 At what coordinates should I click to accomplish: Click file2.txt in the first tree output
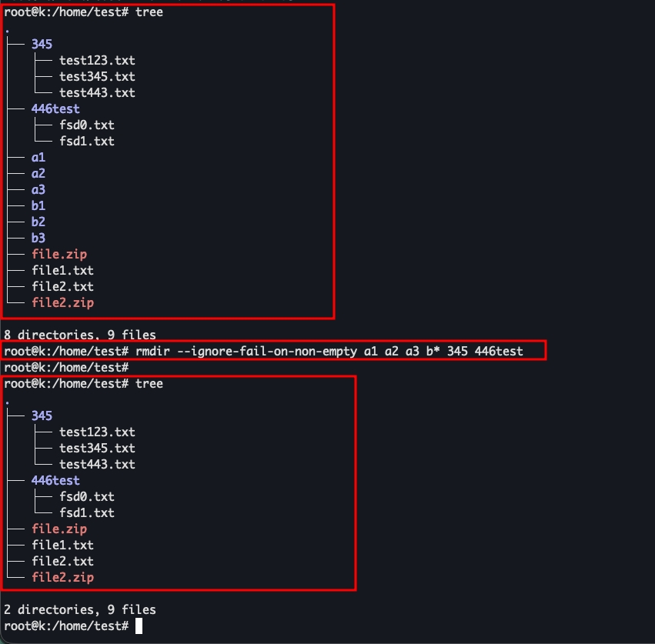click(62, 287)
